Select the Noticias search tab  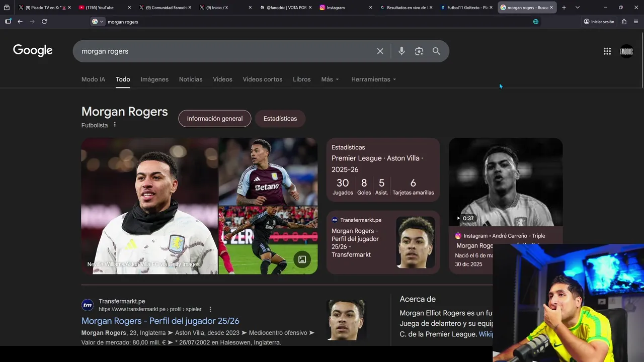(x=191, y=79)
